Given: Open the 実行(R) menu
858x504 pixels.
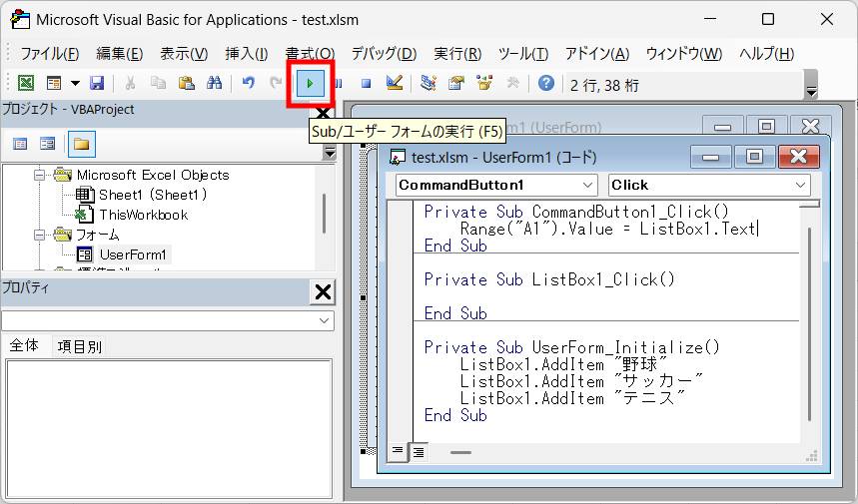Looking at the screenshot, I should pos(457,54).
